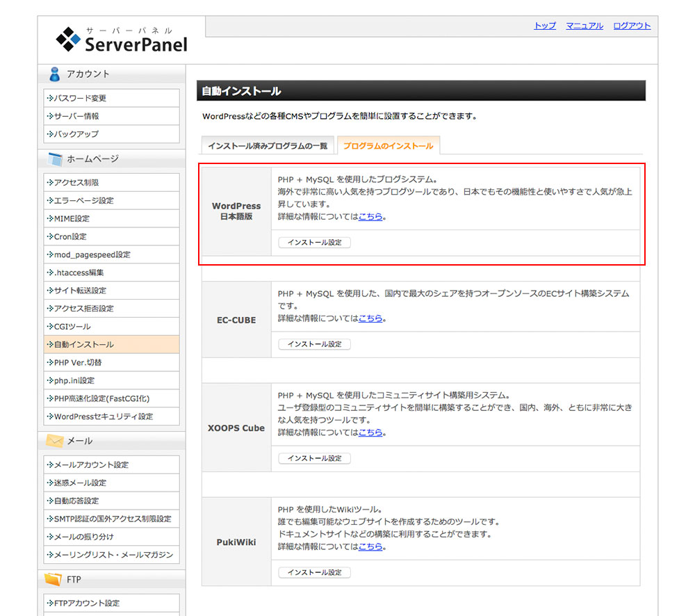Open MIME設定 in the sidebar
The width and height of the screenshot is (695, 616).
[x=112, y=218]
